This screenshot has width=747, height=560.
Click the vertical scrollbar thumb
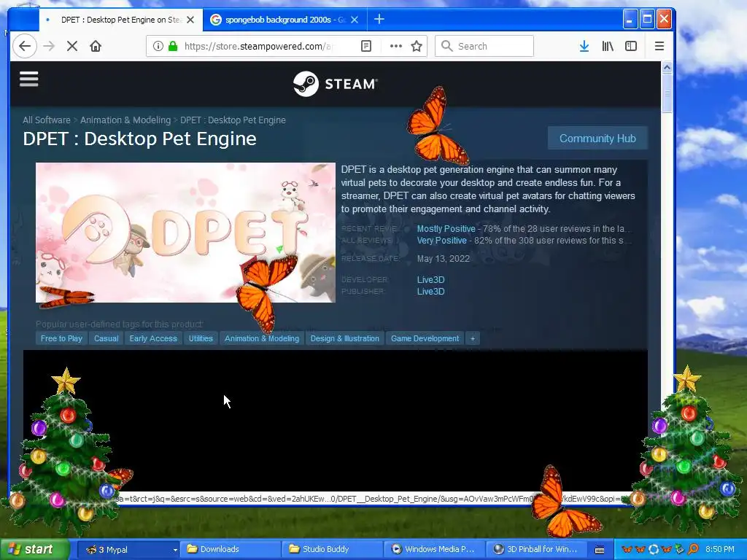[x=667, y=93]
